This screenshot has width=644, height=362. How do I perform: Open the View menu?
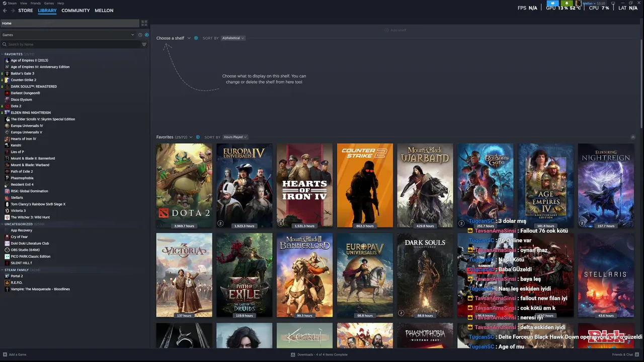click(x=24, y=3)
